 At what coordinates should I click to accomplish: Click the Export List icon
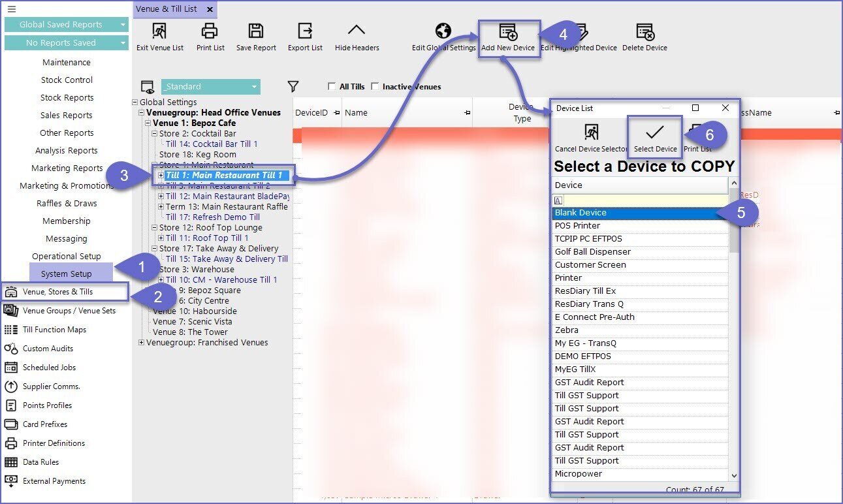tap(305, 31)
